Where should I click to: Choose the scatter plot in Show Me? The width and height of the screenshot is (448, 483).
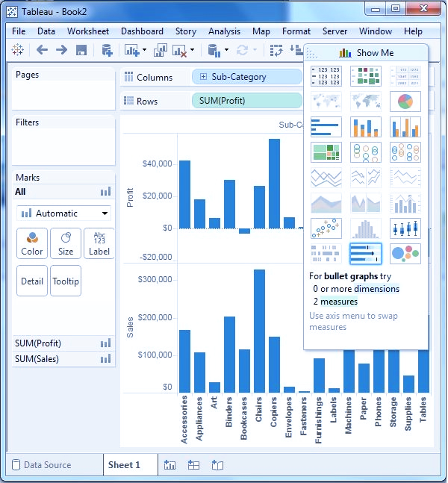tap(326, 228)
